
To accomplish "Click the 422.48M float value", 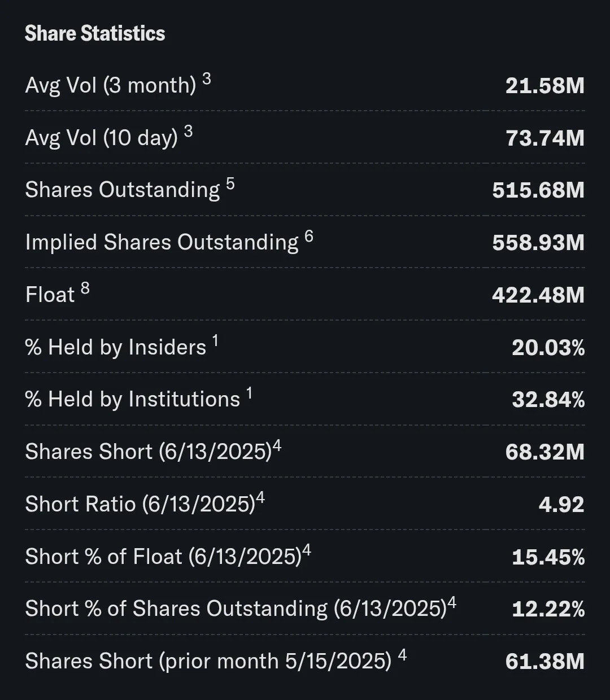I will [x=538, y=295].
